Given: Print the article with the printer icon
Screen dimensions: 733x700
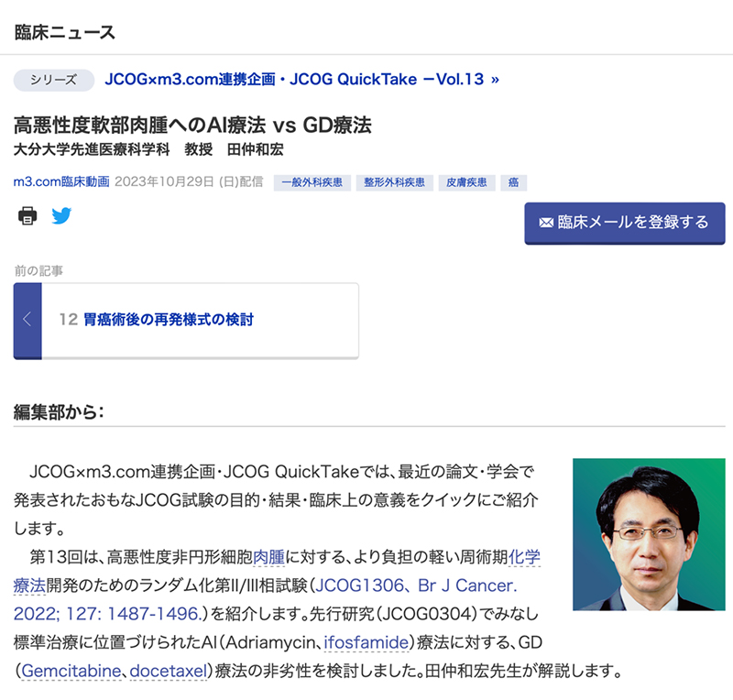Looking at the screenshot, I should [27, 215].
